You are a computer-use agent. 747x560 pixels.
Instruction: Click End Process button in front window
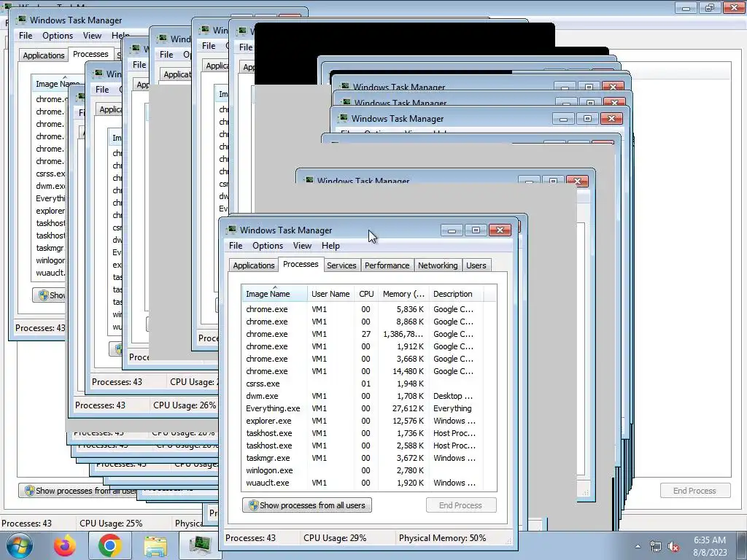461,505
